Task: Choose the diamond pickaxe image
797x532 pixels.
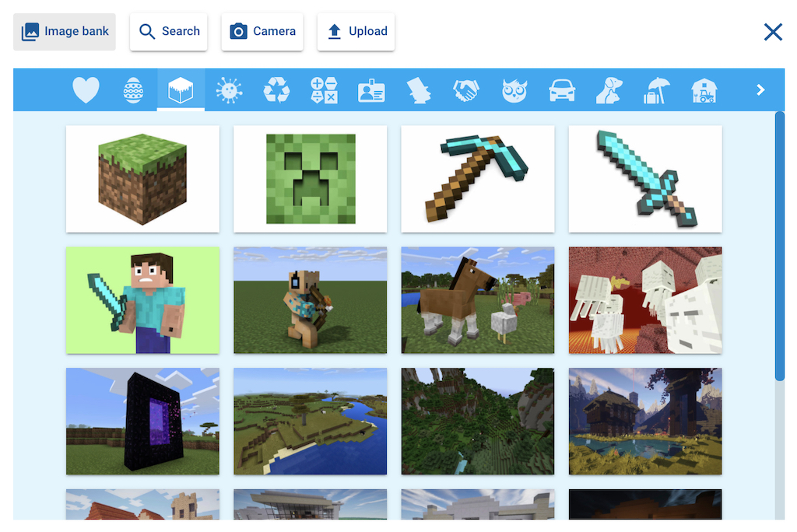Action: (478, 179)
